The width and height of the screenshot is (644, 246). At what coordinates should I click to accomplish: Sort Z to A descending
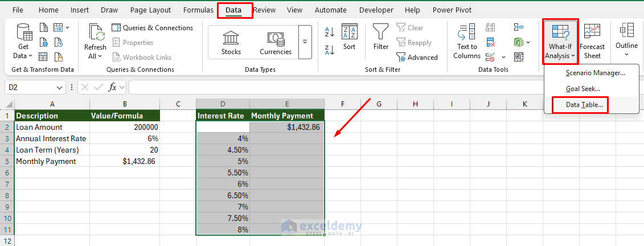click(330, 50)
